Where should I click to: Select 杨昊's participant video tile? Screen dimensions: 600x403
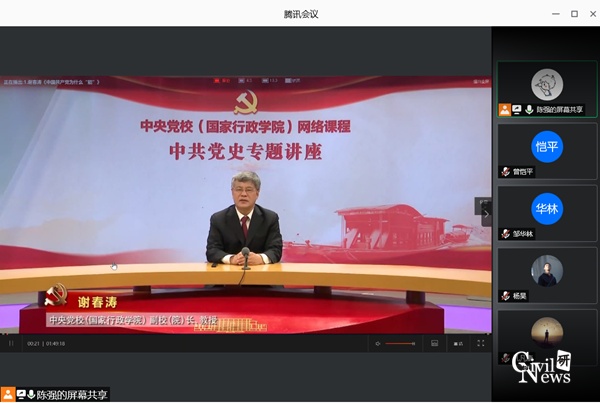click(546, 271)
